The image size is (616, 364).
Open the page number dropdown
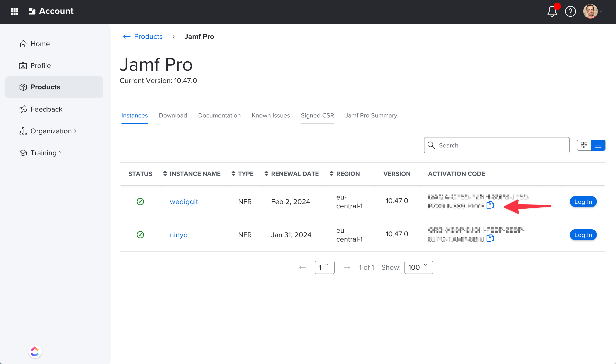pos(324,267)
